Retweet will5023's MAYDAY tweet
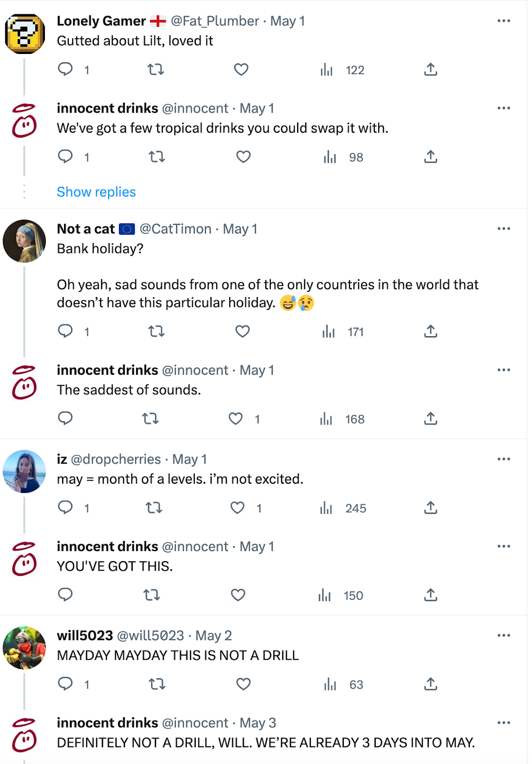Image resolution: width=532 pixels, height=764 pixels. pos(157,684)
